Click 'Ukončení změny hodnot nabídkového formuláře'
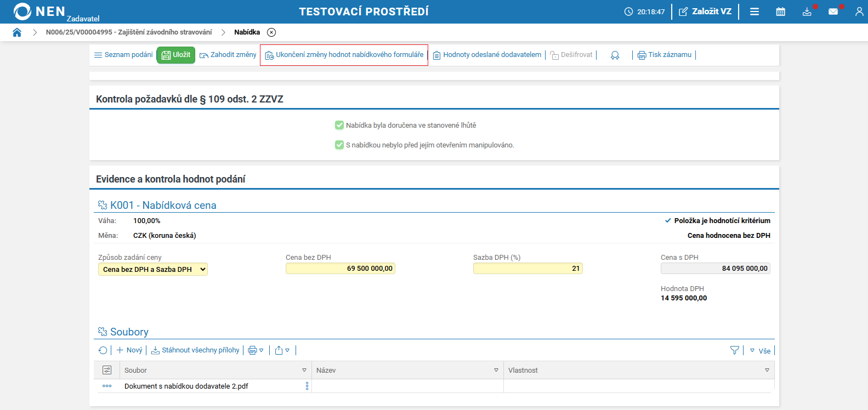The height and width of the screenshot is (410, 868). pyautogui.click(x=344, y=55)
